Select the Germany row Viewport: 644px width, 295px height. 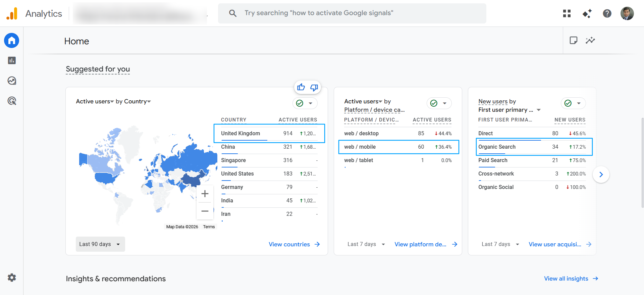point(269,187)
